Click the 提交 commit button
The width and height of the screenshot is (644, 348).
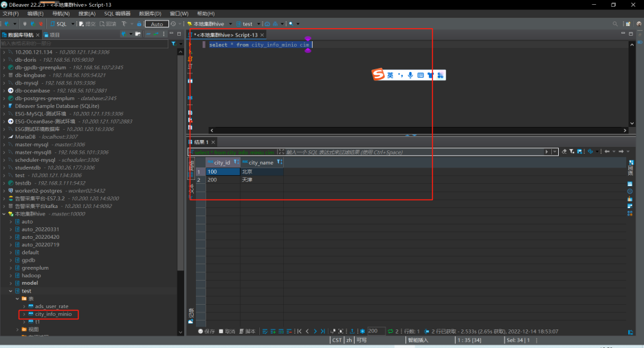pyautogui.click(x=87, y=24)
